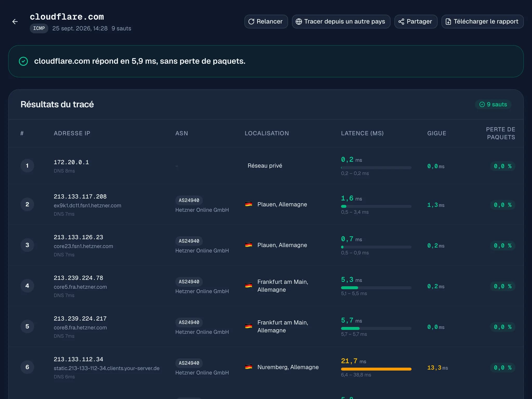Click the latency bar for 5,3 ms
The height and width of the screenshot is (399, 532).
pyautogui.click(x=376, y=288)
